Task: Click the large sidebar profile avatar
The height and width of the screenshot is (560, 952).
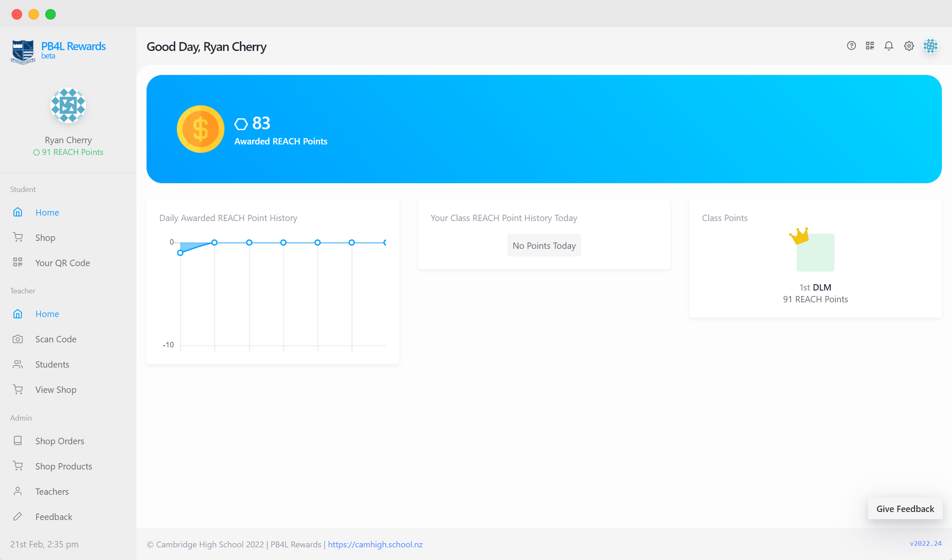Action: (68, 106)
